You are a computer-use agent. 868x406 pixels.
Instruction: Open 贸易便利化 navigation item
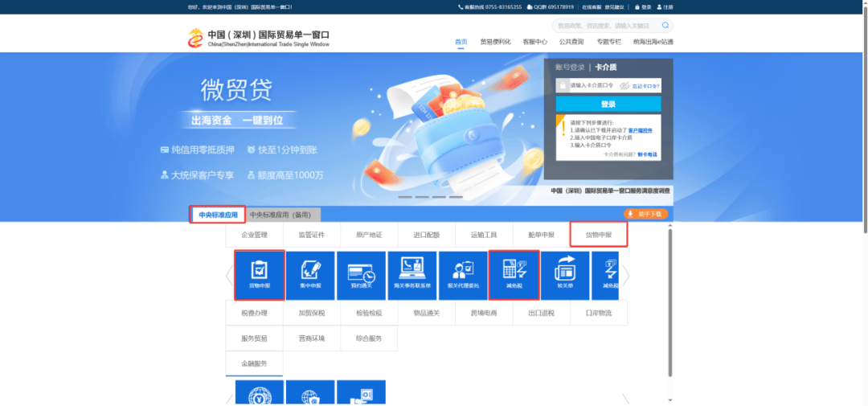coord(495,42)
